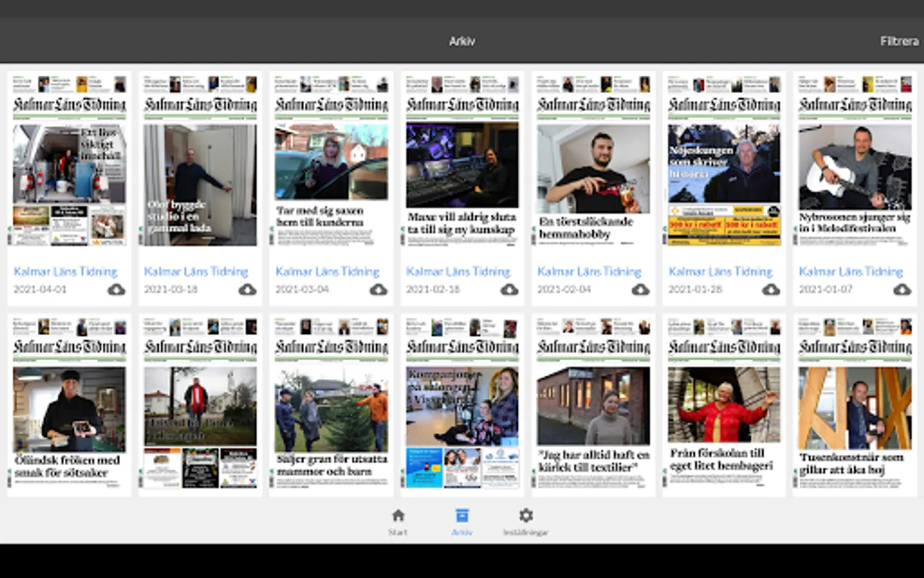The image size is (924, 578).
Task: Select Kalmar Läns Tidning title dated 2021-03-04
Action: pos(327,272)
